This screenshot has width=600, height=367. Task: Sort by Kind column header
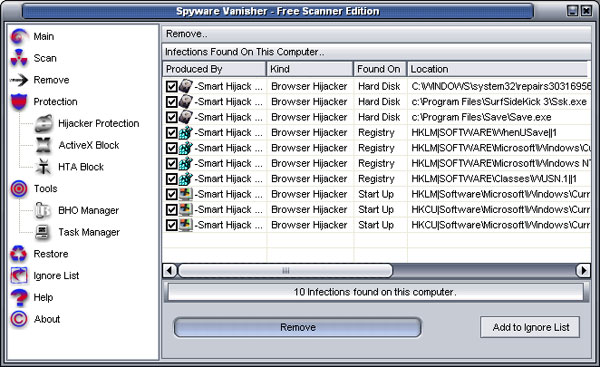click(310, 69)
